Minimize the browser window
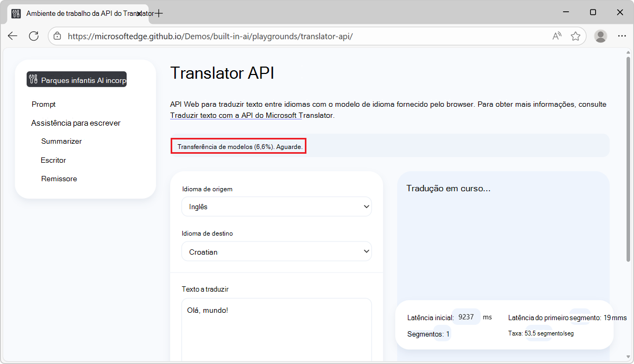Viewport: 634px width, 364px height. point(565,12)
